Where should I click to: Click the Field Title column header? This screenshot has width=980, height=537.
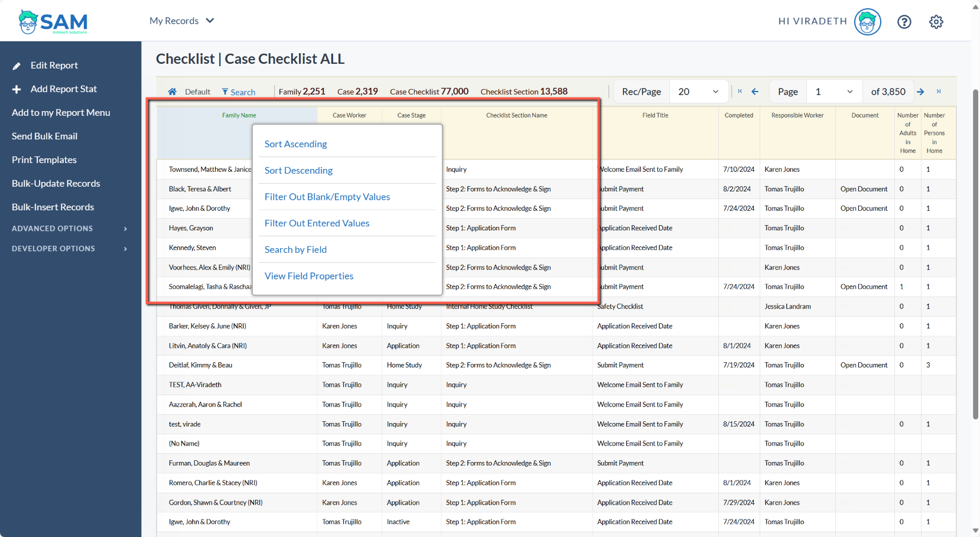pyautogui.click(x=655, y=115)
